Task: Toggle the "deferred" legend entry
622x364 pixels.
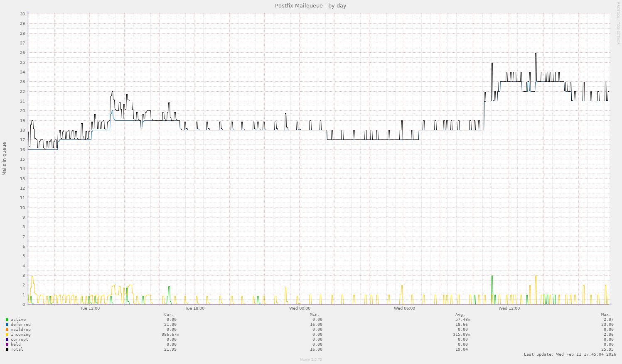Action: [21, 325]
